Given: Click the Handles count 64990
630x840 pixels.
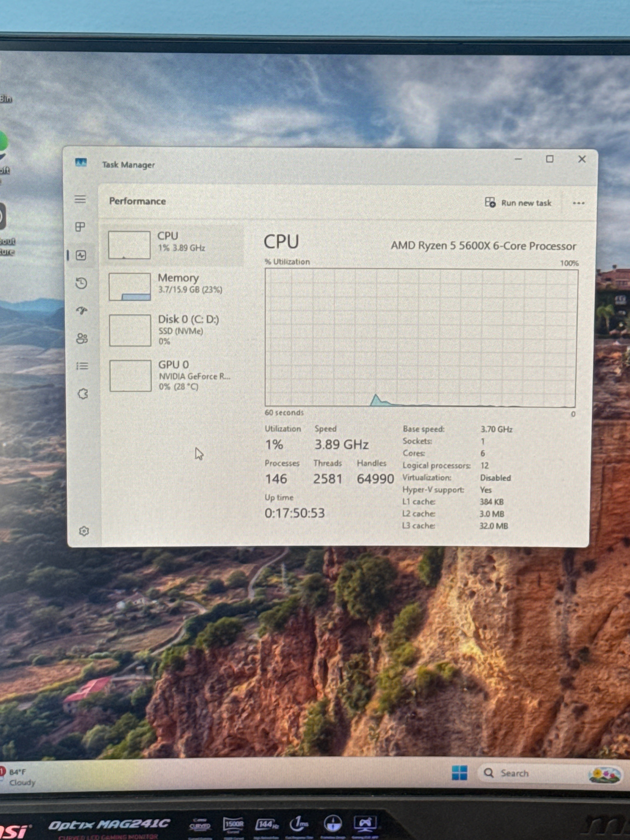Looking at the screenshot, I should [375, 479].
